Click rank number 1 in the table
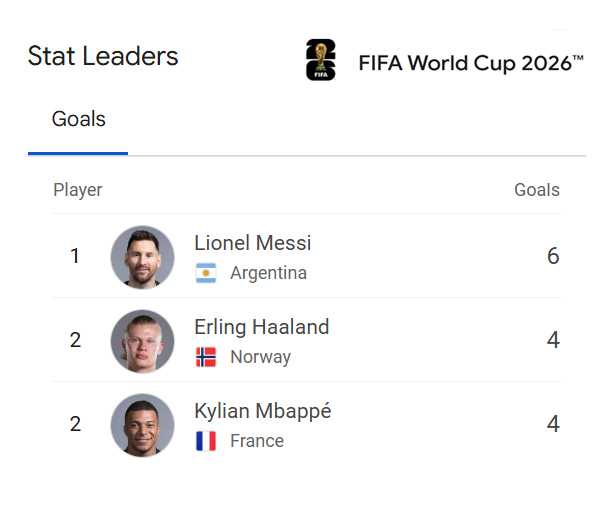608x514 pixels. click(75, 256)
